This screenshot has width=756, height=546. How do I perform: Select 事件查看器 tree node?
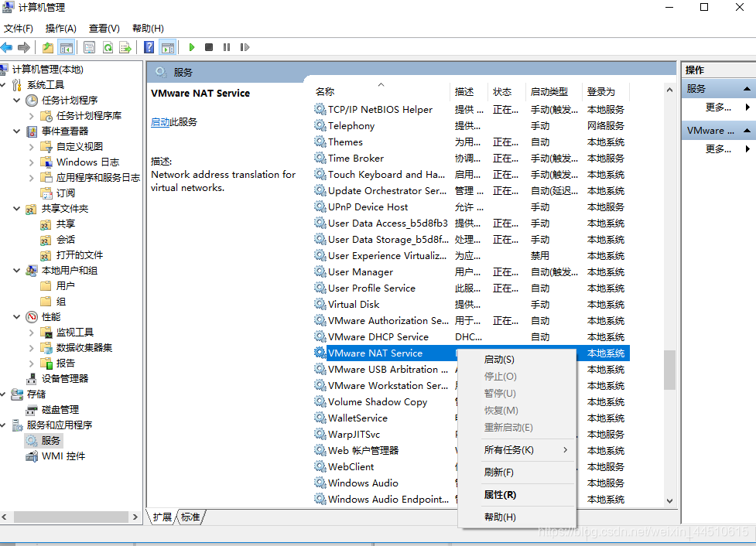65,131
